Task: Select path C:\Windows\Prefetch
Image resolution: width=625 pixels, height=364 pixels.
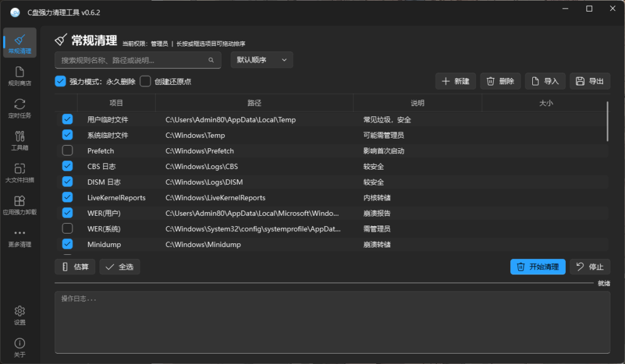Action: pyautogui.click(x=200, y=151)
